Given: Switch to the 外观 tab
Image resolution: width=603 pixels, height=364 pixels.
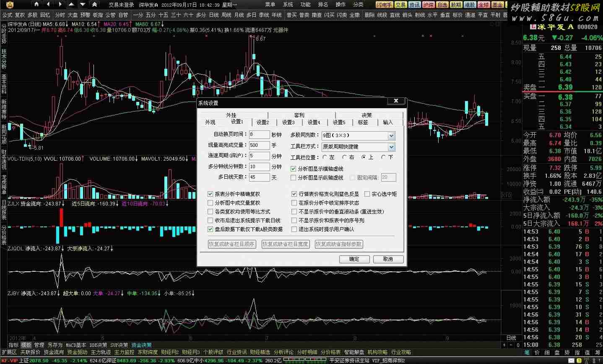Looking at the screenshot, I should pyautogui.click(x=210, y=122).
